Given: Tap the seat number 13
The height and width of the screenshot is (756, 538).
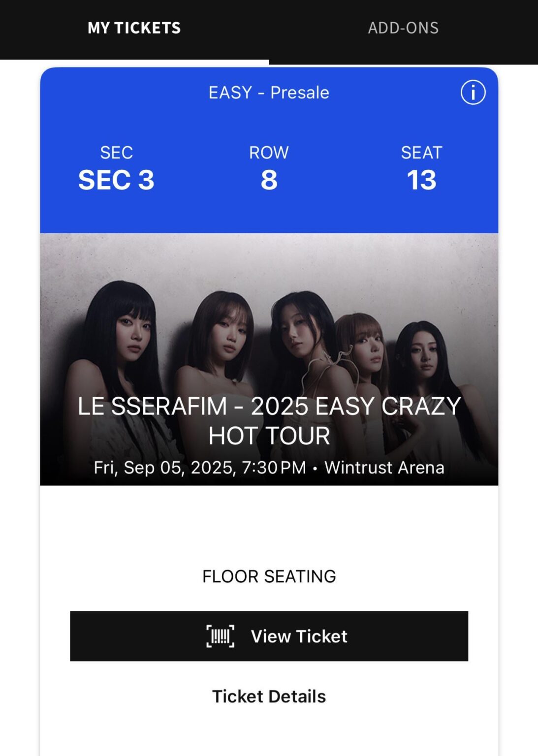Looking at the screenshot, I should (x=421, y=180).
